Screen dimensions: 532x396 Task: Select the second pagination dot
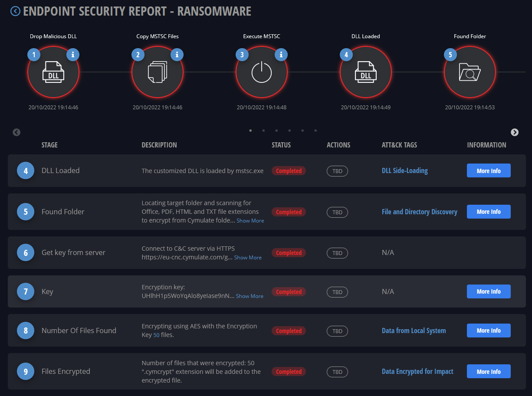pyautogui.click(x=263, y=130)
